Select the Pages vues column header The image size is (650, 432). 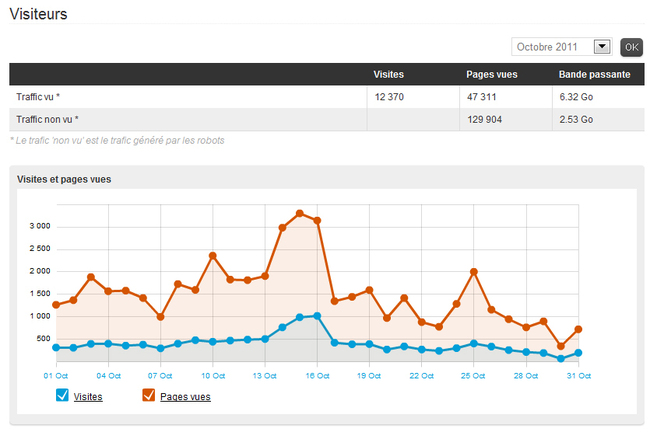pyautogui.click(x=491, y=75)
